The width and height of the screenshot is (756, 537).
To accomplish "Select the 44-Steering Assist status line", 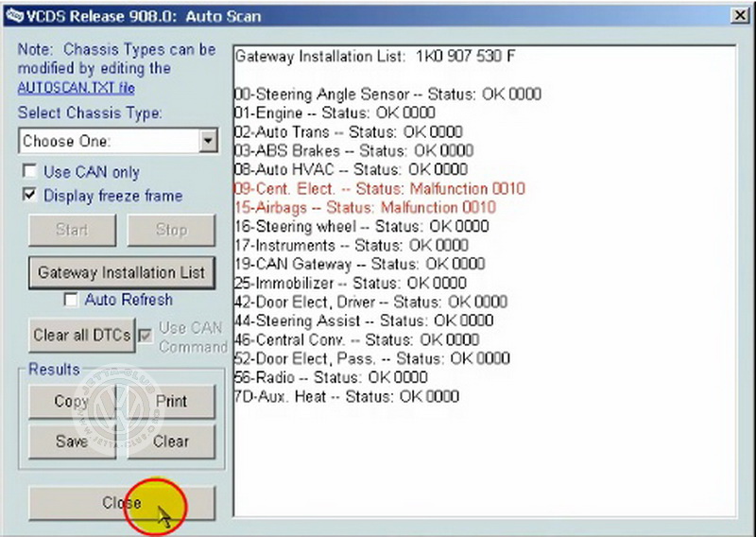I will pos(364,320).
